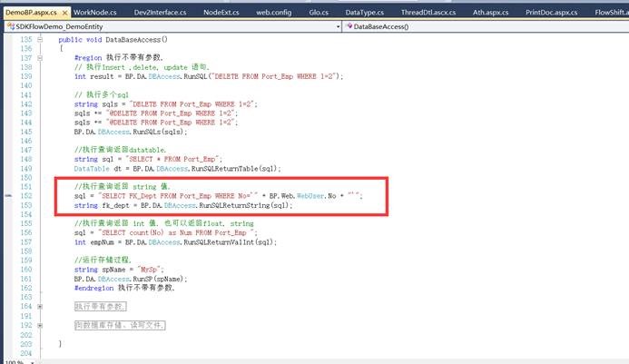Open the Ath.aspx.cs tab
Image resolution: width=629 pixels, height=364 pixels.
[x=490, y=13]
